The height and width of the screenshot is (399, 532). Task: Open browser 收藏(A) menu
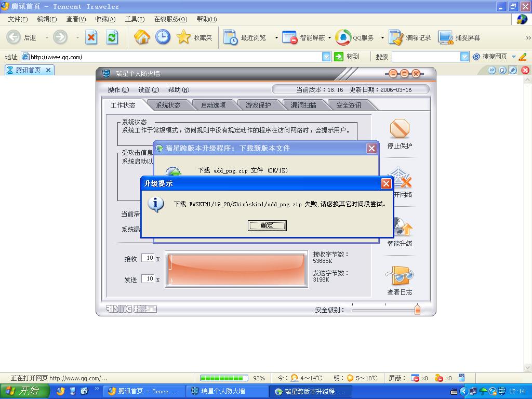(105, 19)
